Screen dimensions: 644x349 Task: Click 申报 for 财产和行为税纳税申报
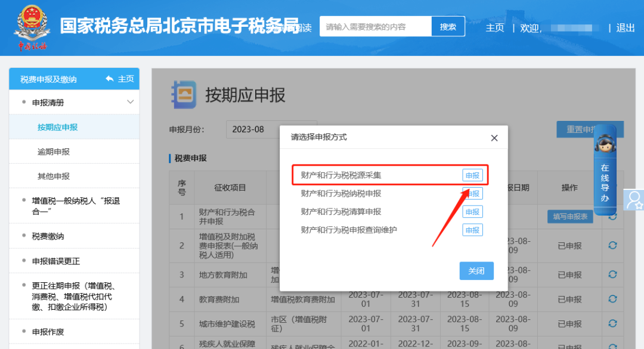(x=472, y=193)
